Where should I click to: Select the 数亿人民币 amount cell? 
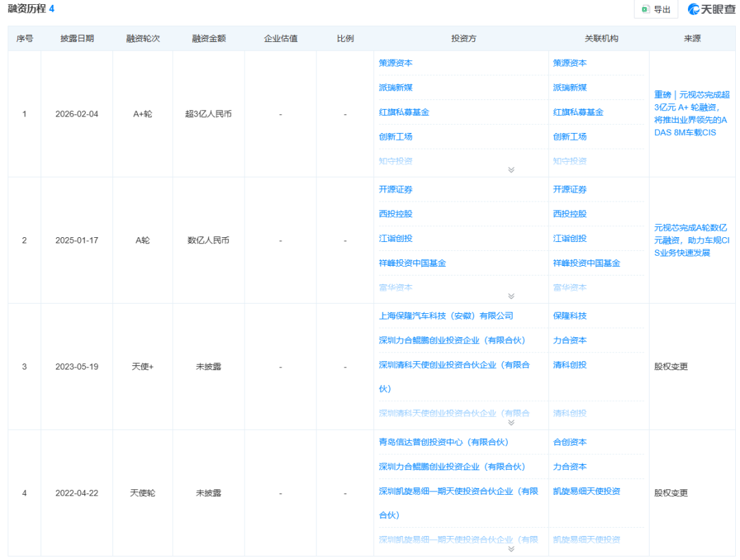pos(208,241)
